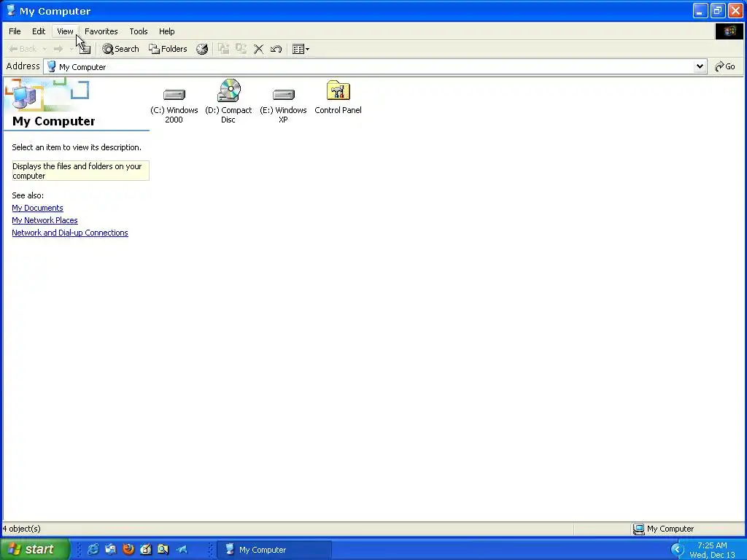Open the Views dropdown button
Image resolution: width=747 pixels, height=560 pixels.
[301, 49]
